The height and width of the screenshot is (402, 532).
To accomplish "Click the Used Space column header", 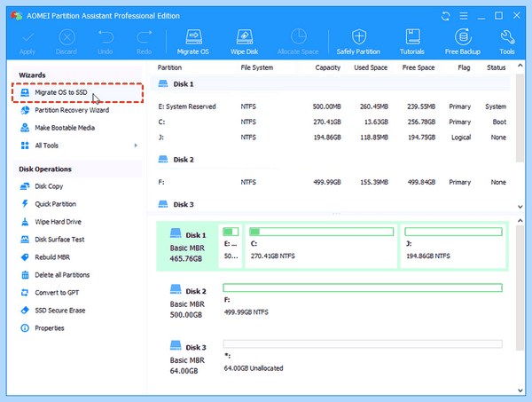I will coord(371,67).
